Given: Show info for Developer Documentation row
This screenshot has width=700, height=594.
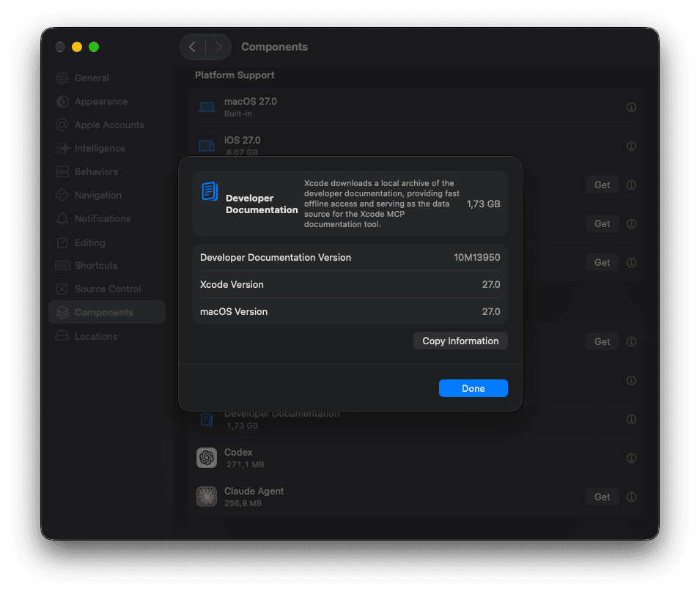Looking at the screenshot, I should click(631, 419).
